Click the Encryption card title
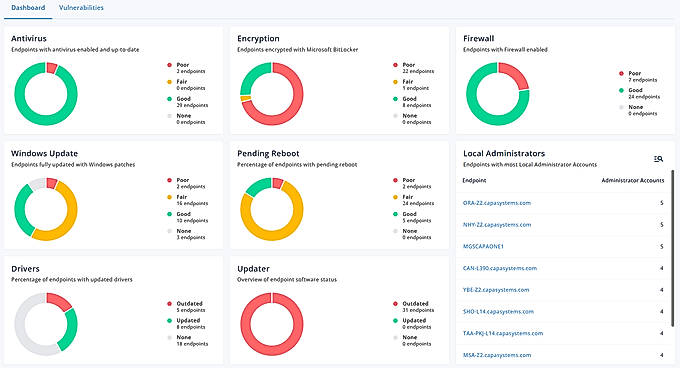680x368 pixels. [x=258, y=39]
